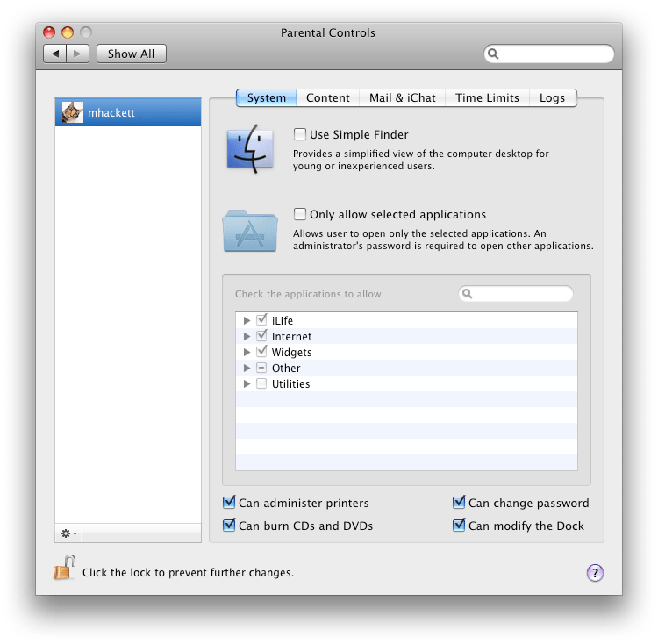Switch to the Content tab
The height and width of the screenshot is (644, 658).
[328, 97]
